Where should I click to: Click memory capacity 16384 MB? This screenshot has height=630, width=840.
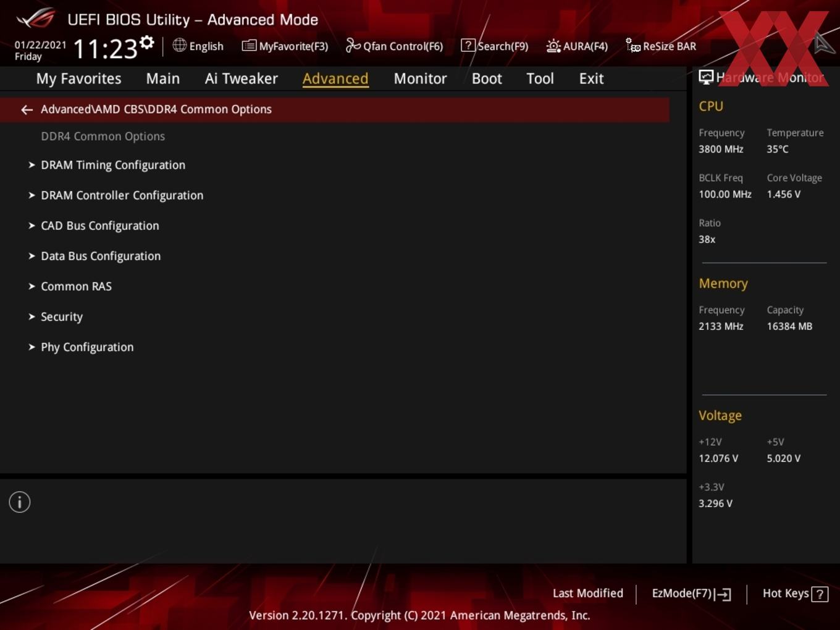tap(789, 327)
